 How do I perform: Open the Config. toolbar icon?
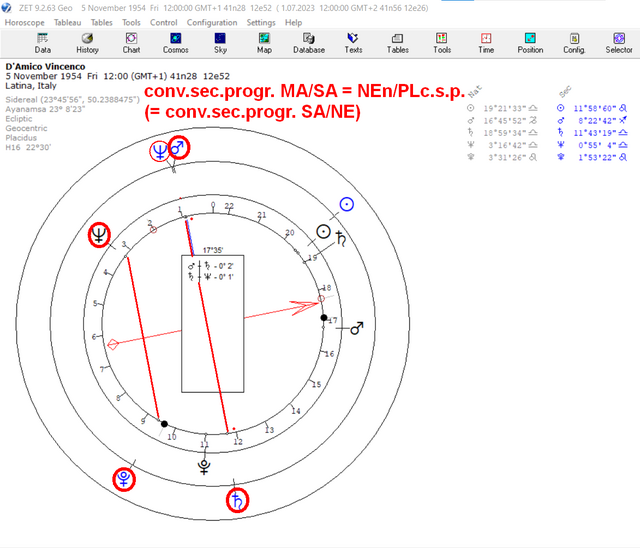coord(574,44)
